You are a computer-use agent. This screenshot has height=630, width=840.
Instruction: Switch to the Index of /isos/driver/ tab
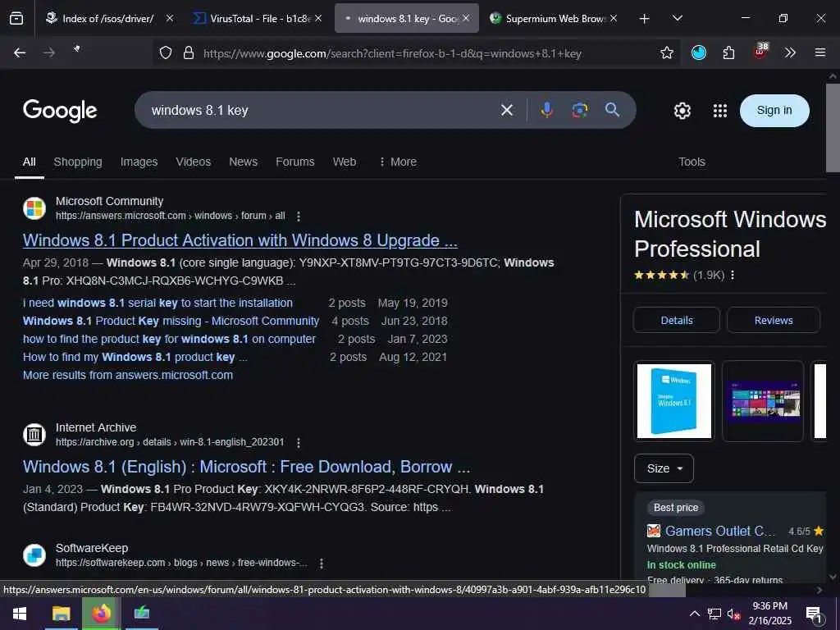[110, 19]
